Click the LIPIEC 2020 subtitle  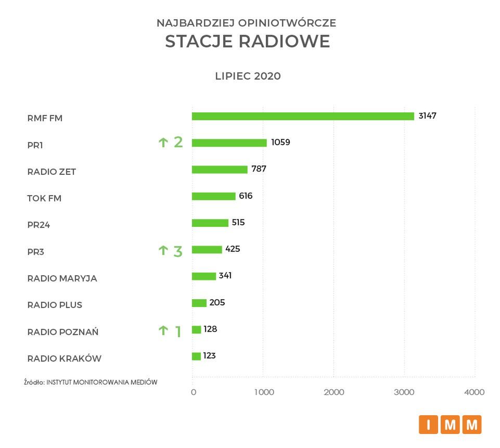248,76
